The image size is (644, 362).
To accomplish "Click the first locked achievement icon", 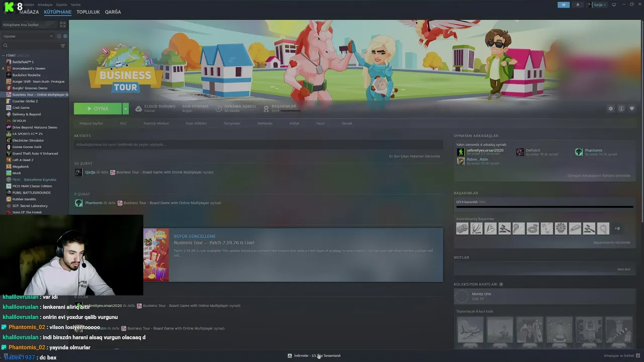I will [462, 228].
